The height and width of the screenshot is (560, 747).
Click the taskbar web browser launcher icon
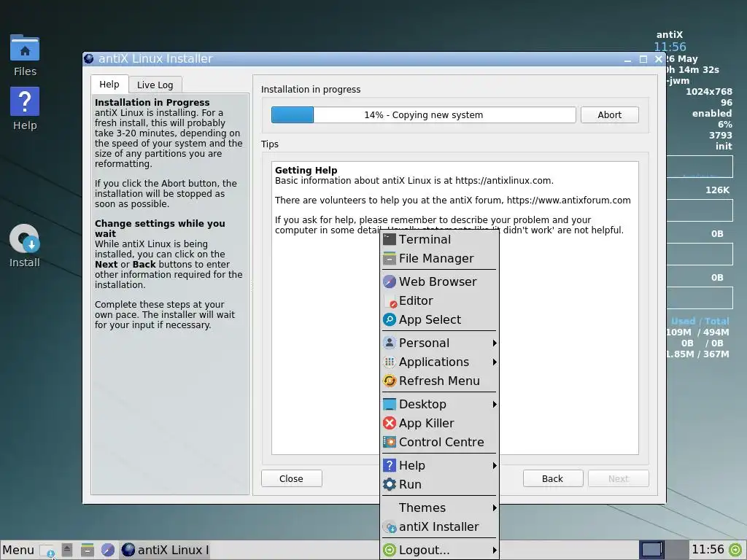point(108,551)
